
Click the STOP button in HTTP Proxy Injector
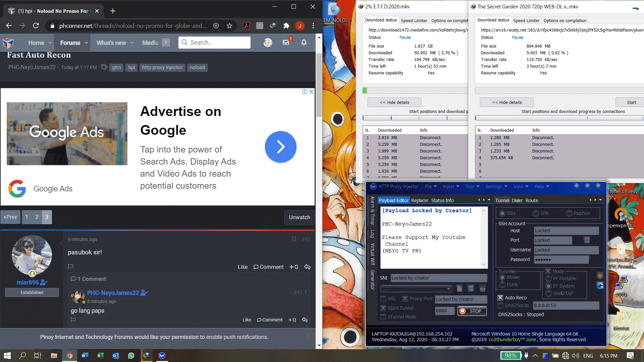tap(472, 311)
